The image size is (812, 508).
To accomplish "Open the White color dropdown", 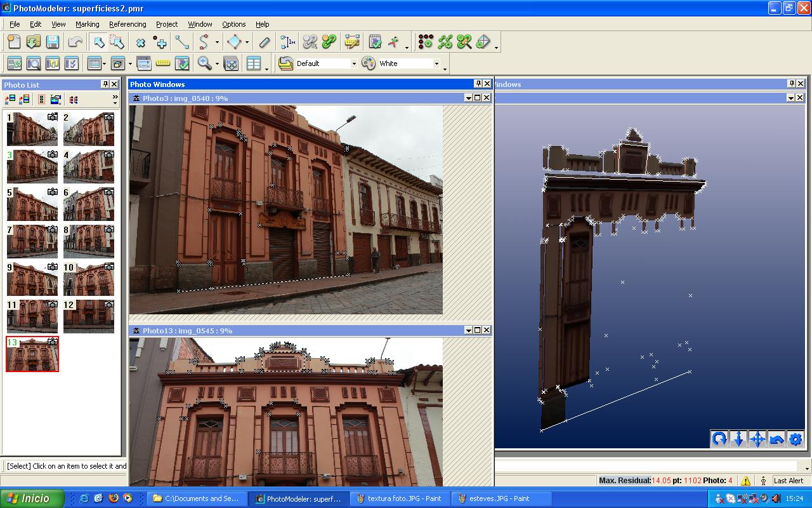I will (x=436, y=63).
